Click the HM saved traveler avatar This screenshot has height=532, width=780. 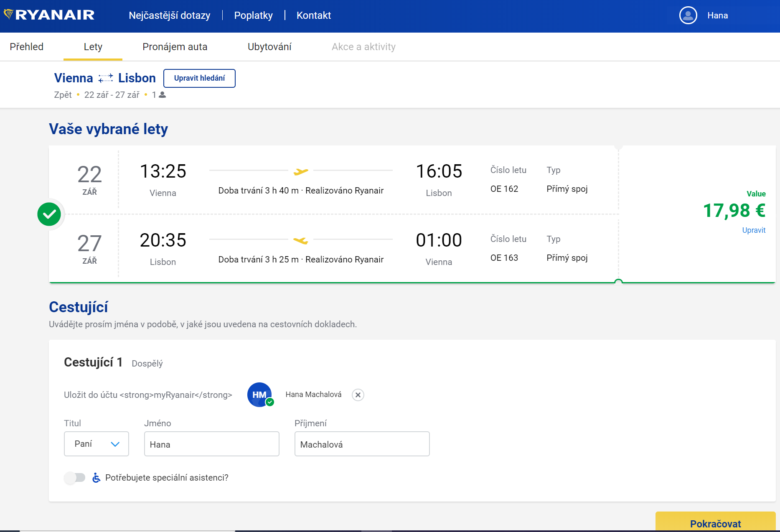(259, 395)
